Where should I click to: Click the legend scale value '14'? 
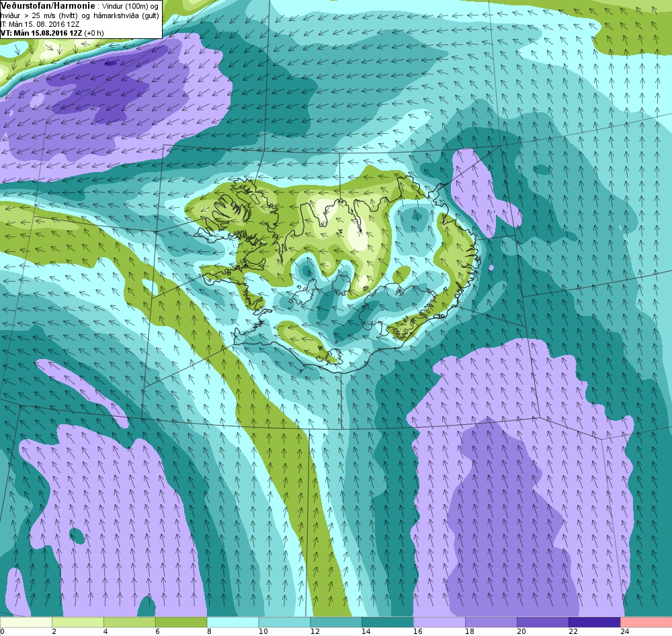pyautogui.click(x=366, y=631)
